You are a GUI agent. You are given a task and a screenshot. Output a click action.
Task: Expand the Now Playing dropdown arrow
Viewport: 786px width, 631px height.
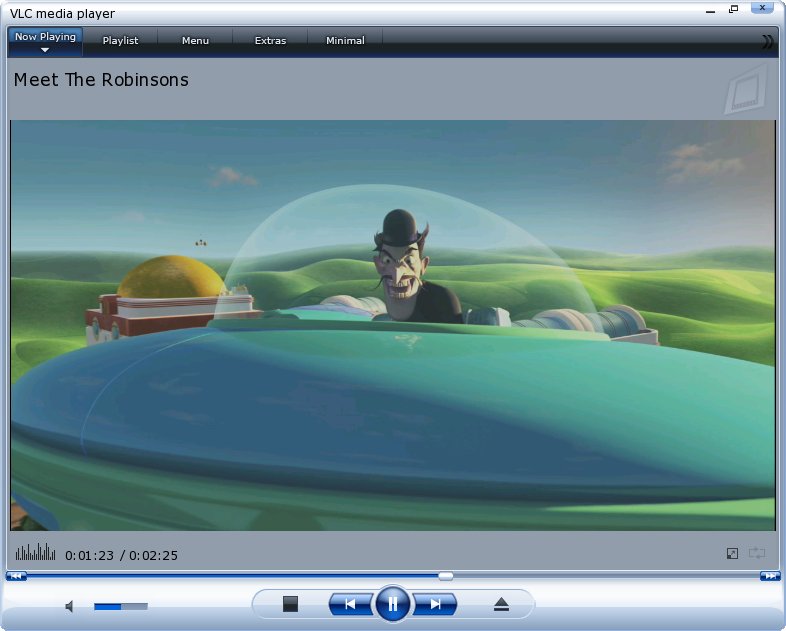point(45,49)
